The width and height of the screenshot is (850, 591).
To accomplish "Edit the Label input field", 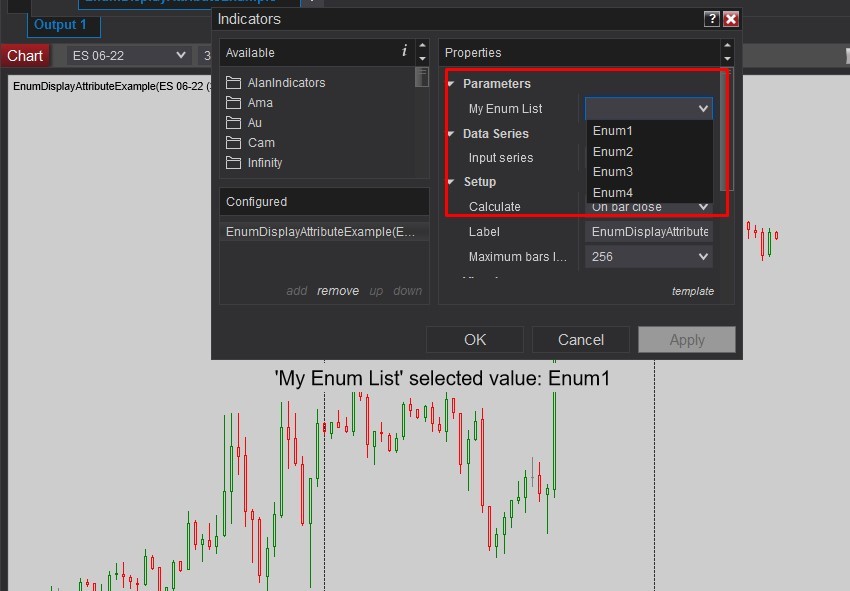I will point(648,232).
